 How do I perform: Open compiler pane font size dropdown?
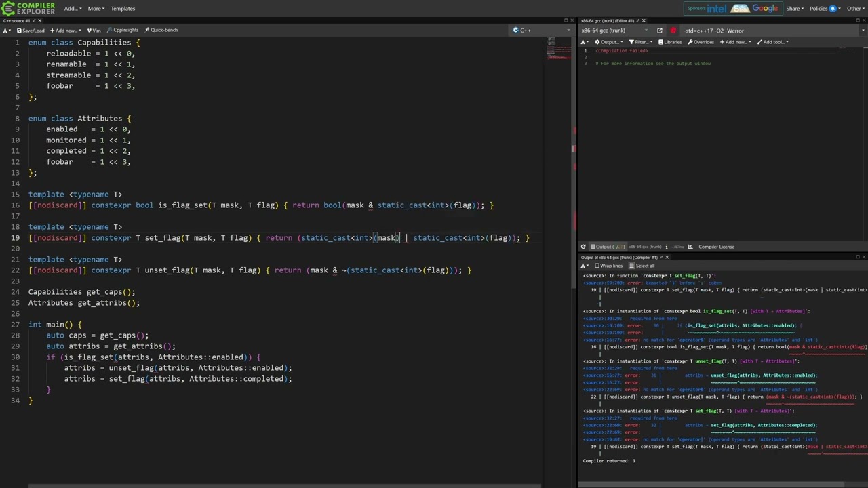coord(585,42)
